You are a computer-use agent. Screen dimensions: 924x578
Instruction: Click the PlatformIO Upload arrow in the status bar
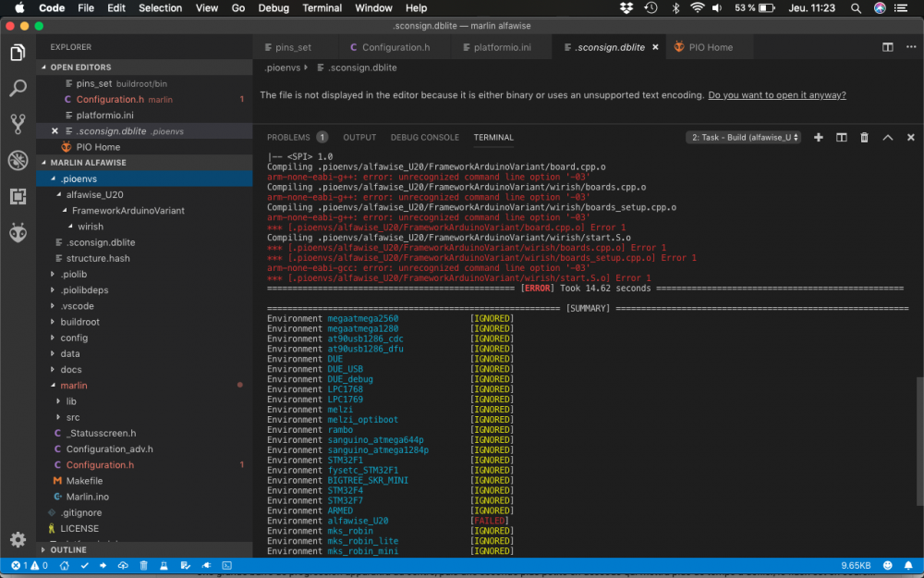pyautogui.click(x=104, y=565)
